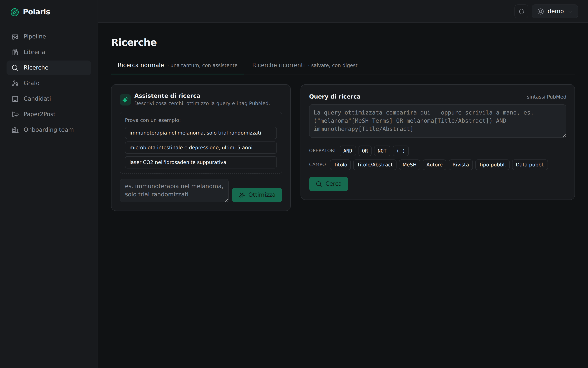Choose the laser CO2 idrosadenite example

[201, 162]
